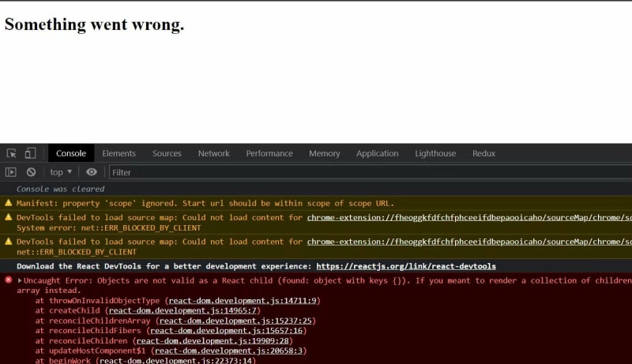Expand the Uncaught Error disclosure triangle

click(x=19, y=280)
